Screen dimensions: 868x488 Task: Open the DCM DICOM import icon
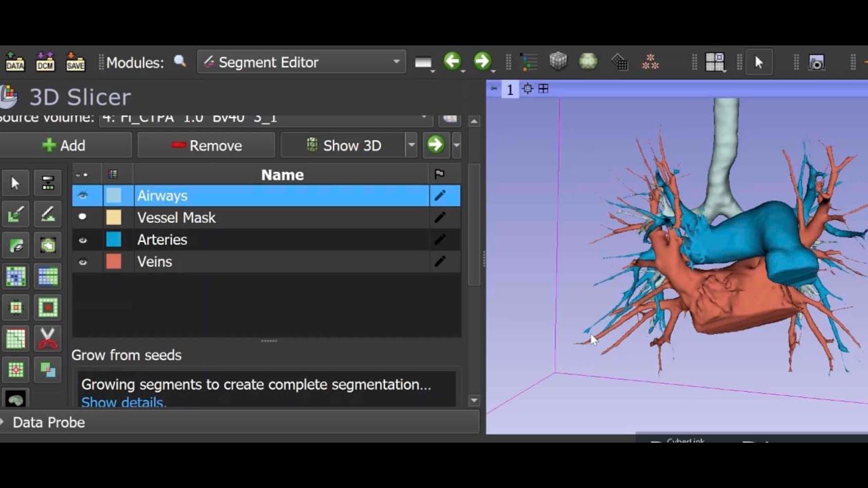(45, 62)
